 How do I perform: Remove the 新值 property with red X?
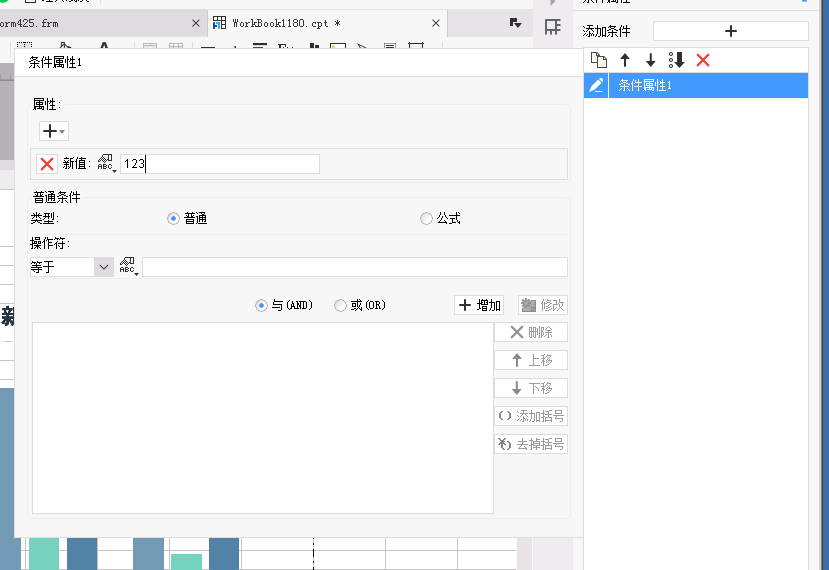click(46, 164)
